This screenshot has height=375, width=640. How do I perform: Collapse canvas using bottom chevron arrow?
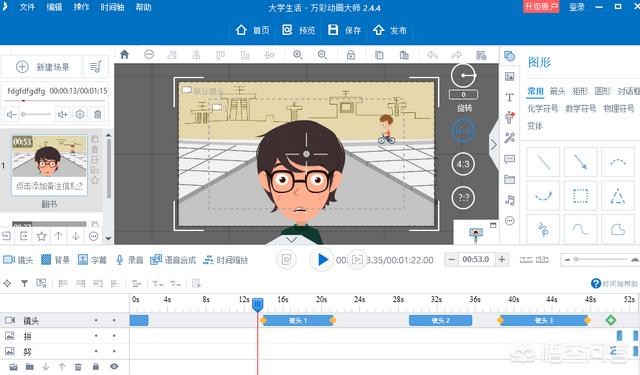click(x=291, y=240)
